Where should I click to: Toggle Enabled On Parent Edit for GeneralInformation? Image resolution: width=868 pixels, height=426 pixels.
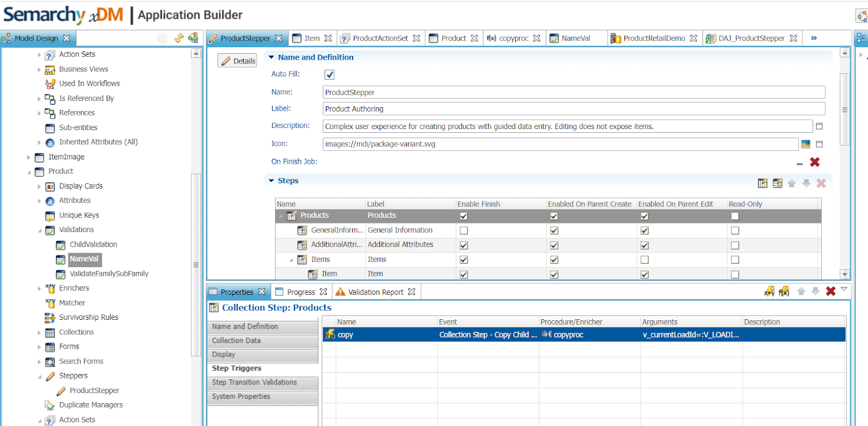[x=644, y=230]
